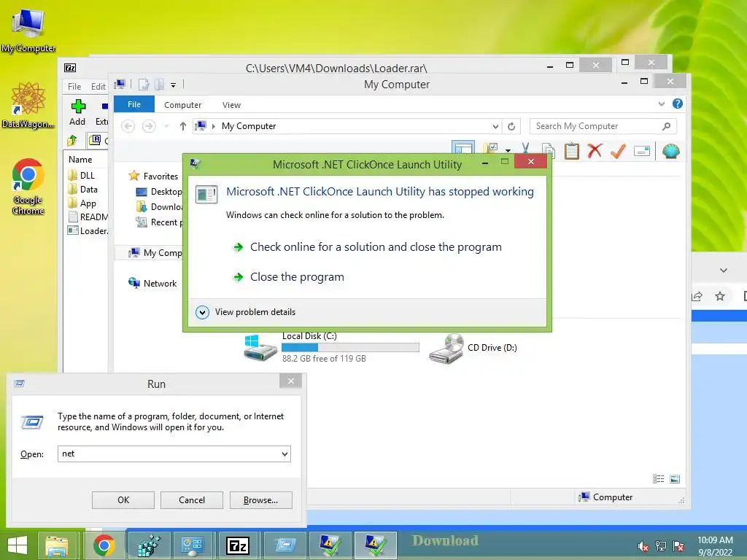Click the teal shell icon in My Computer toolbar
The height and width of the screenshot is (560, 747).
(671, 152)
